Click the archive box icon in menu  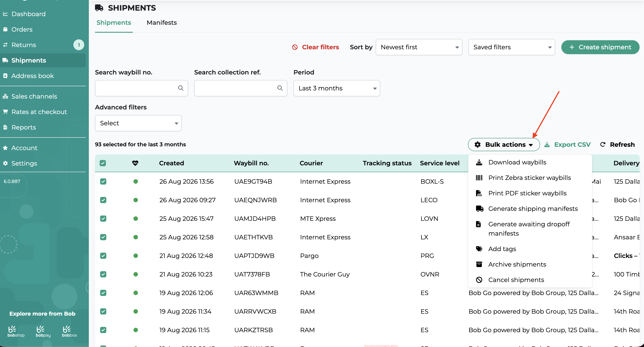479,264
